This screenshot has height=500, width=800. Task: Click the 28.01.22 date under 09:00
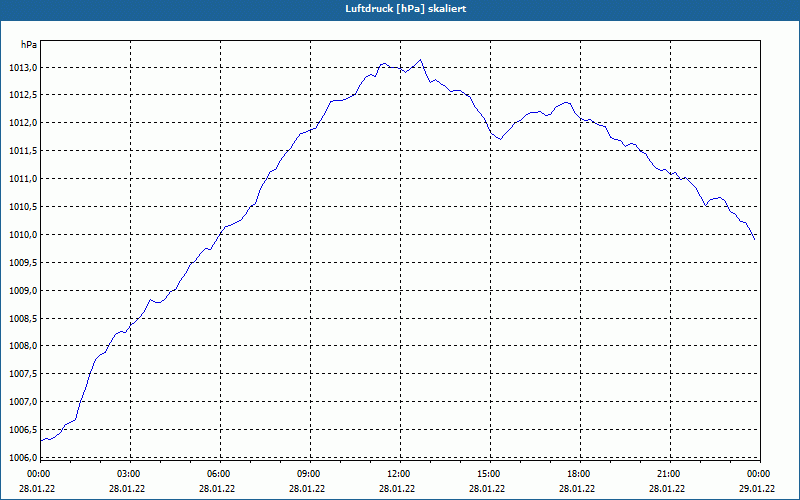pos(307,489)
